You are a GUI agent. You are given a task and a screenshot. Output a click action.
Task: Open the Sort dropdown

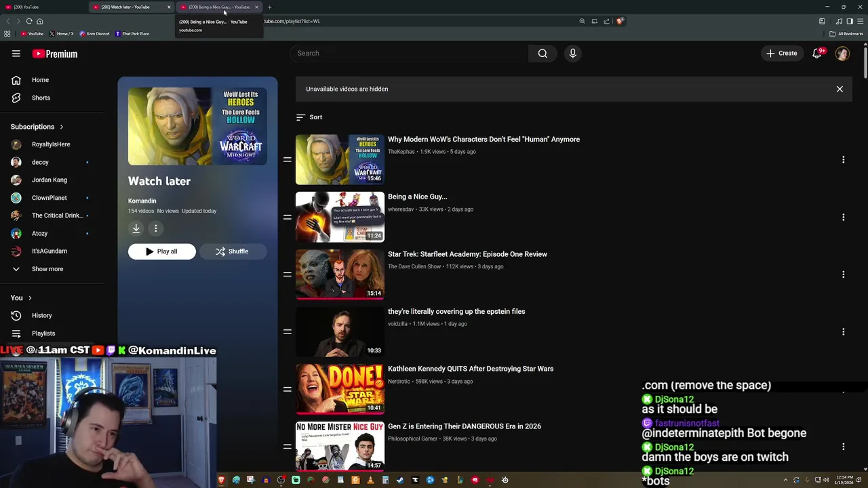[309, 117]
